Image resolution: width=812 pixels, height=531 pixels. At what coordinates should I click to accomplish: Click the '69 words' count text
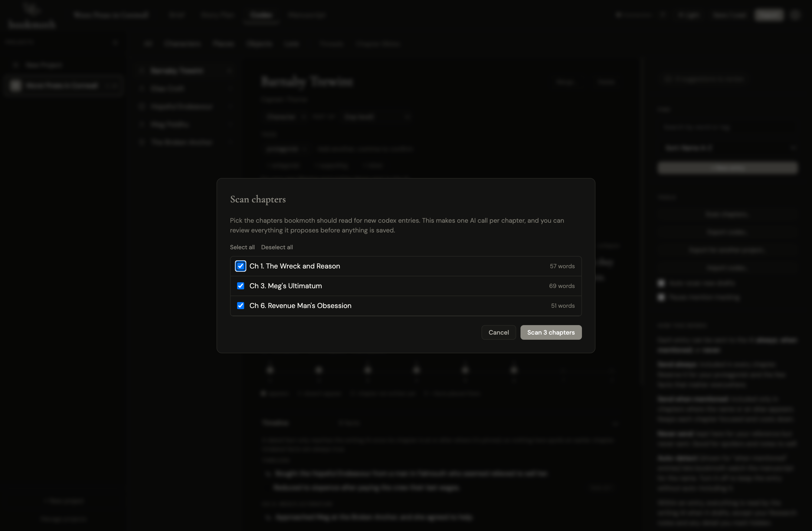coord(562,286)
